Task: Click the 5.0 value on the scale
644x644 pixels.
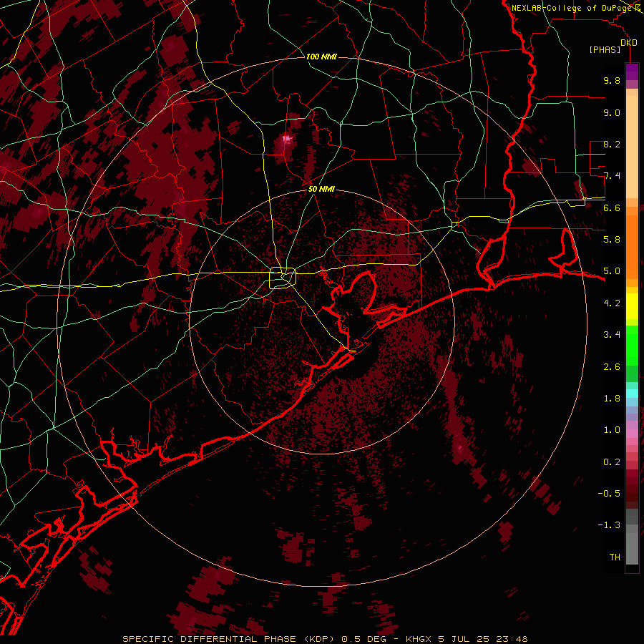Action: coord(612,271)
